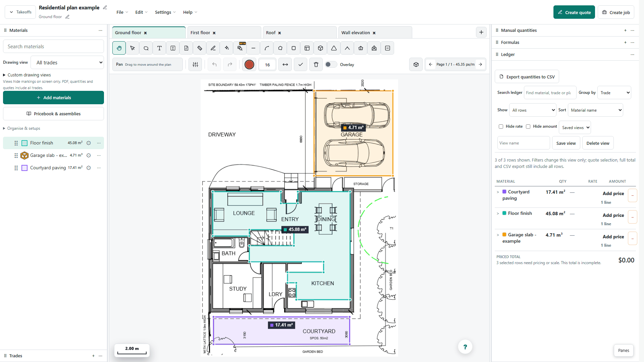This screenshot has width=644, height=362.
Task: Open the drawing adjustments sliders
Action: click(195, 64)
